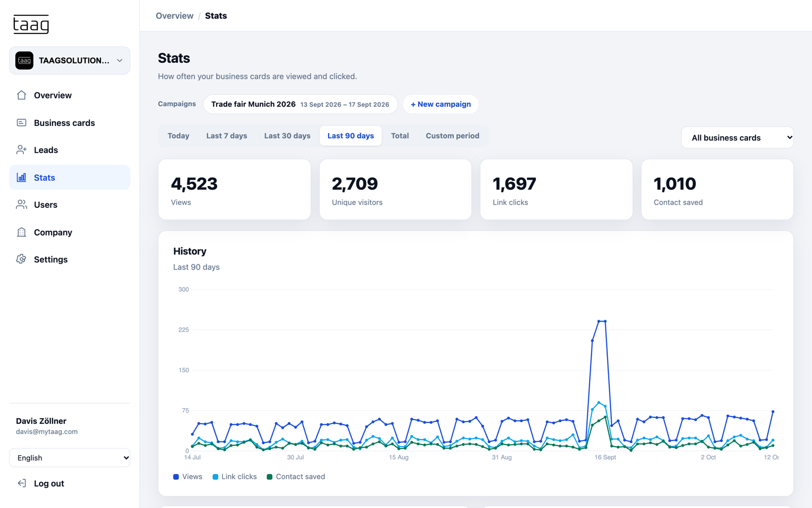Click the 2,709 Unique visitors card
812x508 pixels.
click(395, 189)
